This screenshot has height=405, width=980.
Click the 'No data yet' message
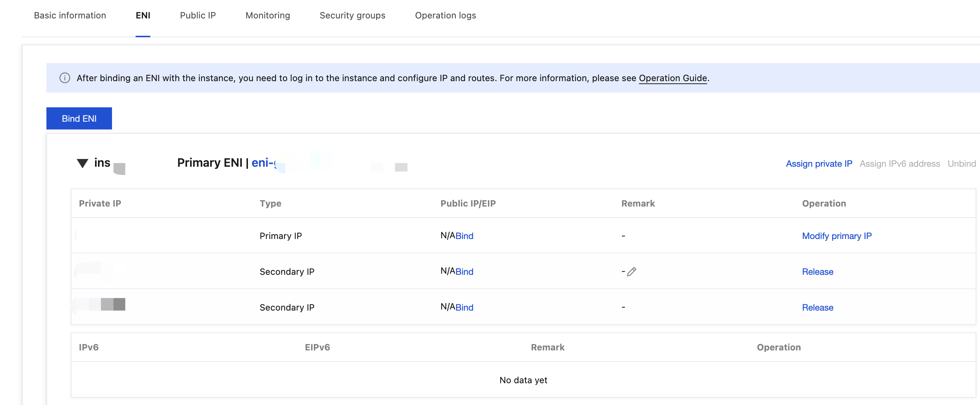click(524, 380)
